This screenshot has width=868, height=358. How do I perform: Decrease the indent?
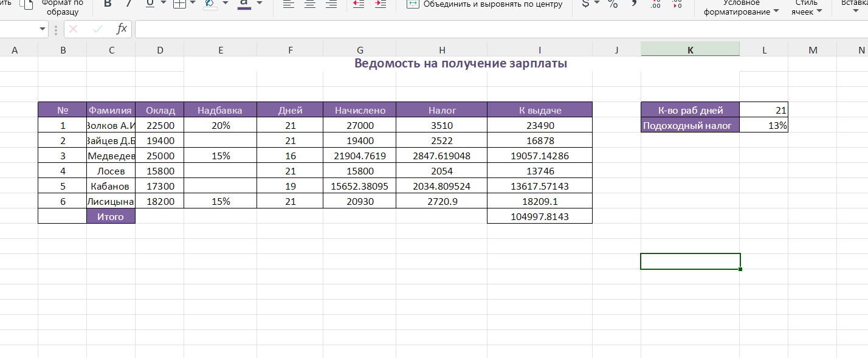pyautogui.click(x=359, y=4)
